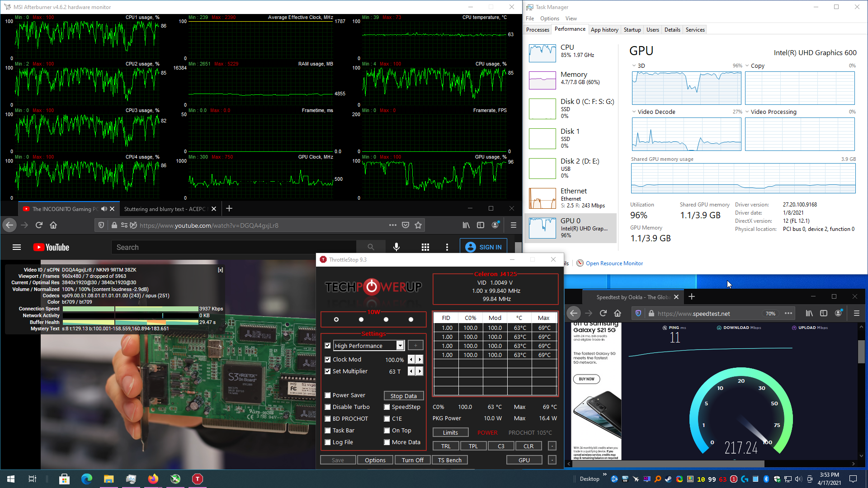
Task: Enable Power Saver checkbox
Action: click(x=328, y=395)
